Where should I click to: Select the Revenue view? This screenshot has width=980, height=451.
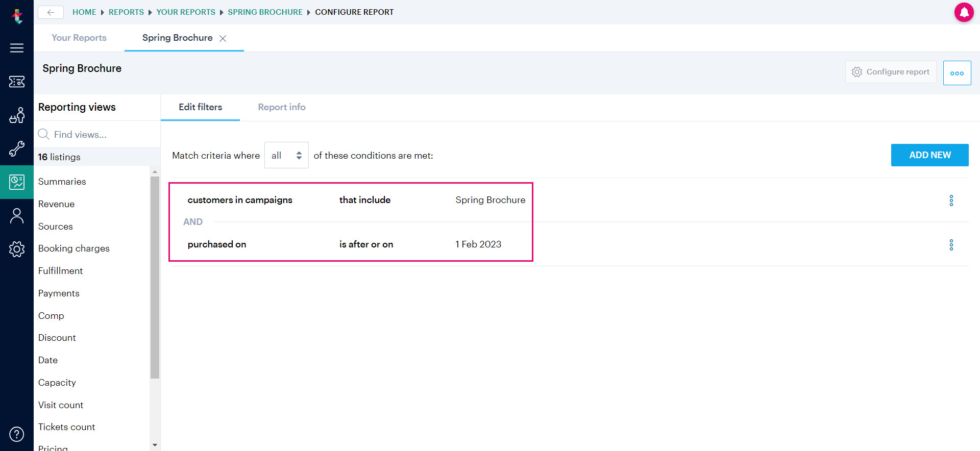57,204
